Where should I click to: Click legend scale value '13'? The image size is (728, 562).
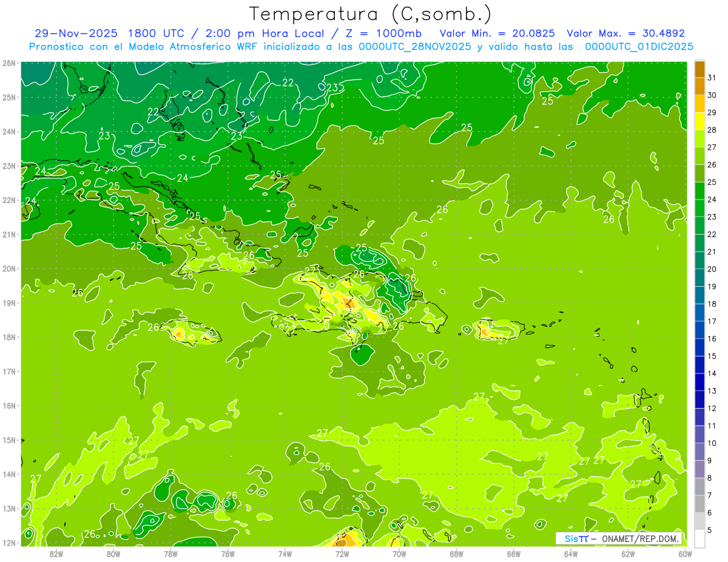pos(712,391)
